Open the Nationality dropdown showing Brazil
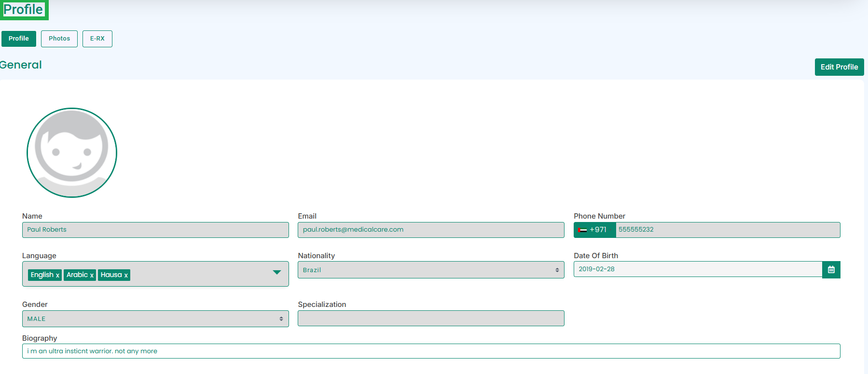Image resolution: width=868 pixels, height=374 pixels. pyautogui.click(x=431, y=270)
